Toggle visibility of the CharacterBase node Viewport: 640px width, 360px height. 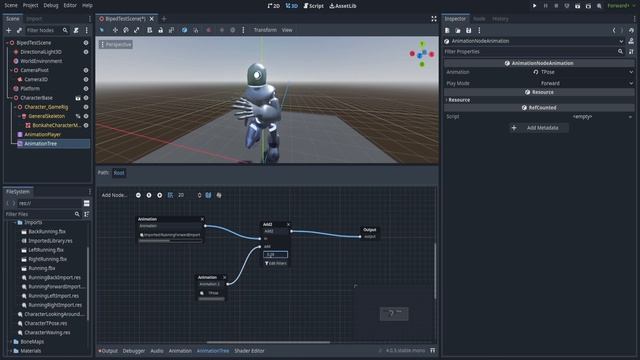[86, 98]
